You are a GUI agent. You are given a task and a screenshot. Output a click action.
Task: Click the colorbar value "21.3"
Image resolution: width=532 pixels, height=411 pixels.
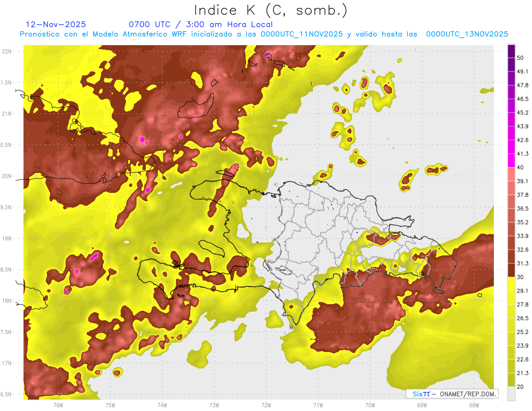523,373
